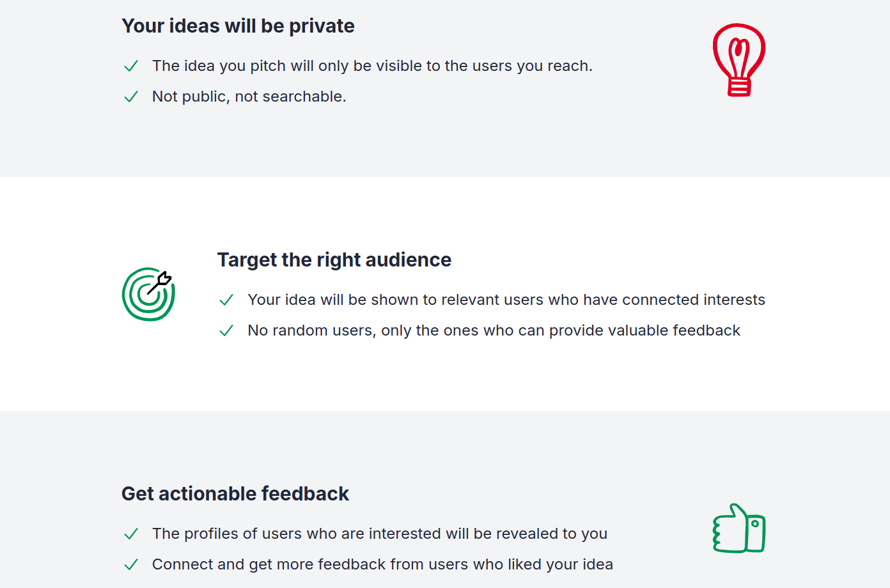Click checkmark beside 'Not public, not searchable'
890x588 pixels.
click(x=131, y=97)
